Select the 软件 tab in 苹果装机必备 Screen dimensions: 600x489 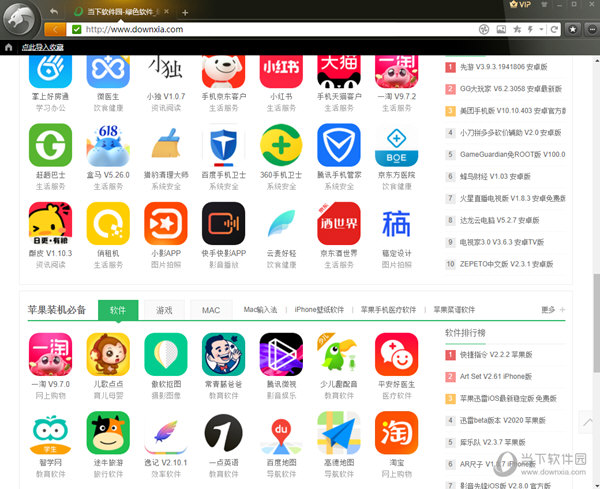tap(118, 310)
